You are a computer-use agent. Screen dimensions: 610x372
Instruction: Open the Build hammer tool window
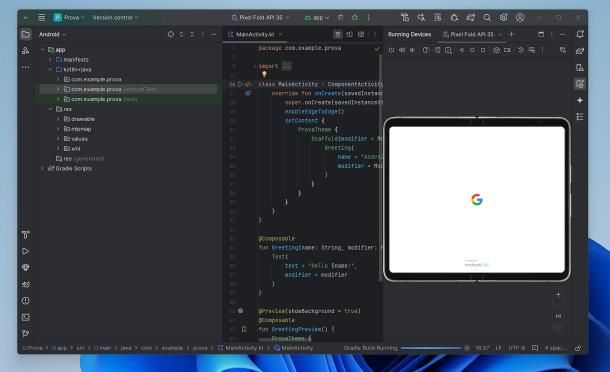click(x=26, y=235)
